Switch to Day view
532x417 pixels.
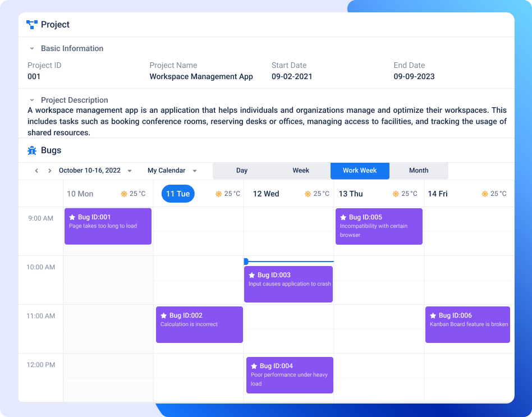click(242, 171)
